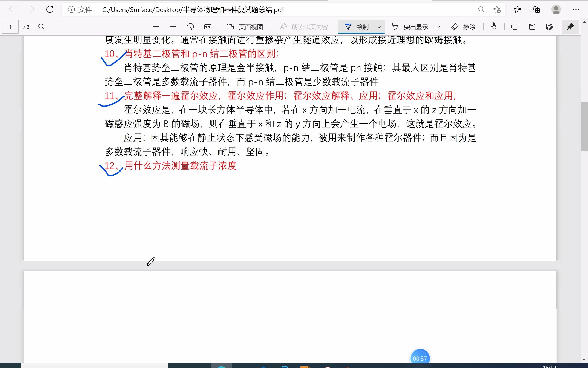Reload the PDF page
The height and width of the screenshot is (368, 588).
point(50,9)
